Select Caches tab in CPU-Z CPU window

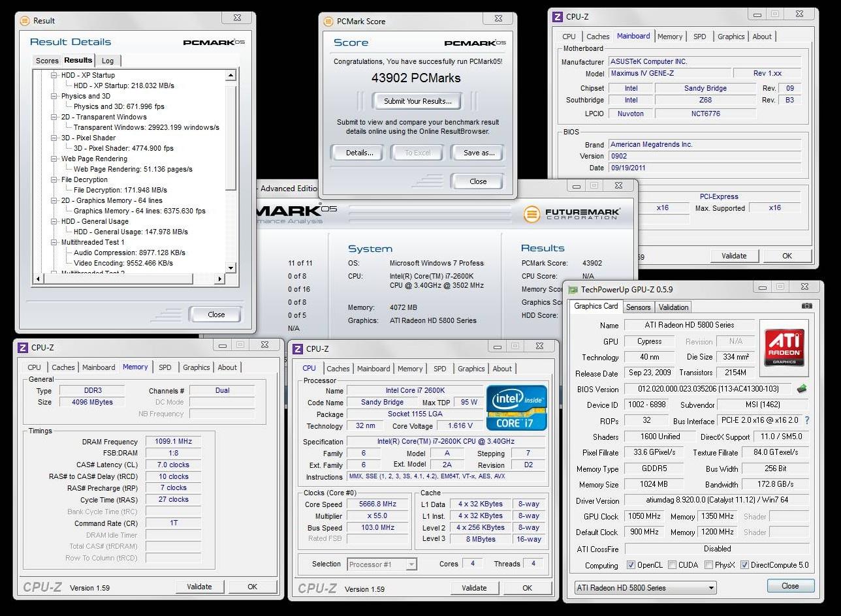pyautogui.click(x=338, y=369)
